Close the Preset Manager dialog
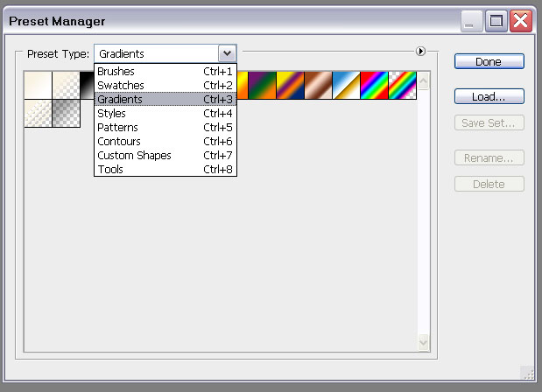The height and width of the screenshot is (392, 542). (521, 21)
